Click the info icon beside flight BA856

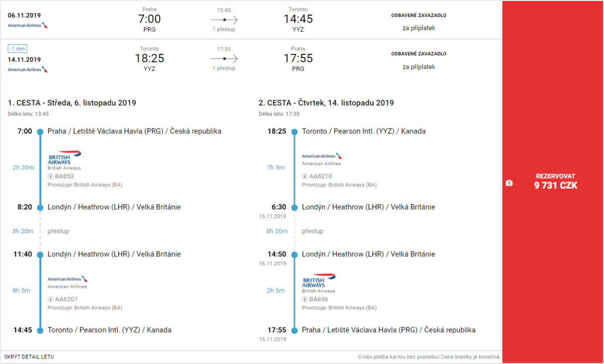pyautogui.click(x=305, y=299)
